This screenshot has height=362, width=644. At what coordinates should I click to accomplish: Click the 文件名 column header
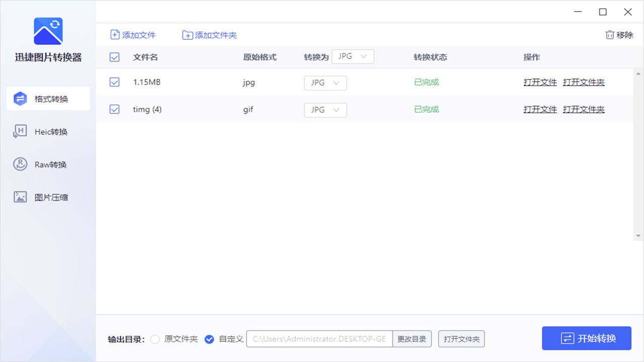(x=145, y=57)
